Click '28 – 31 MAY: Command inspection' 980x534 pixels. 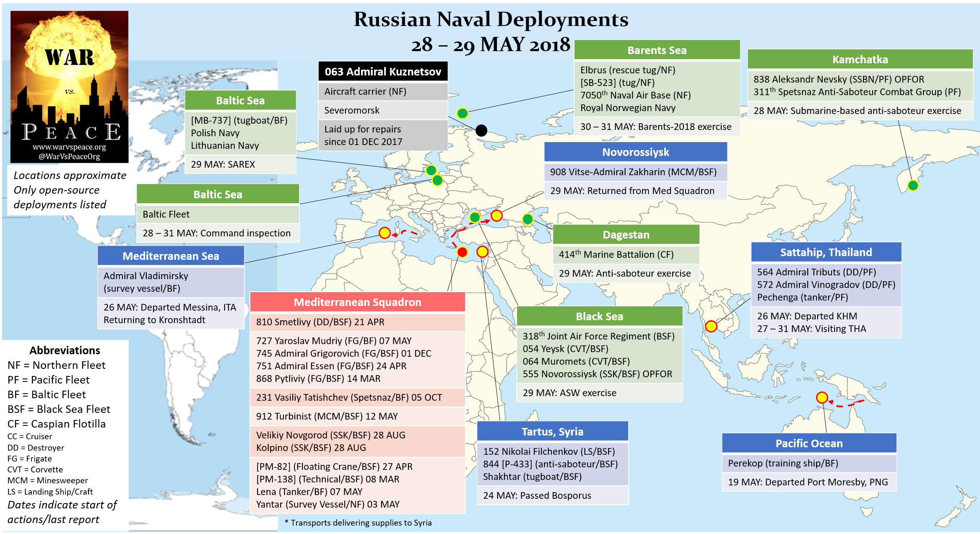(x=216, y=233)
